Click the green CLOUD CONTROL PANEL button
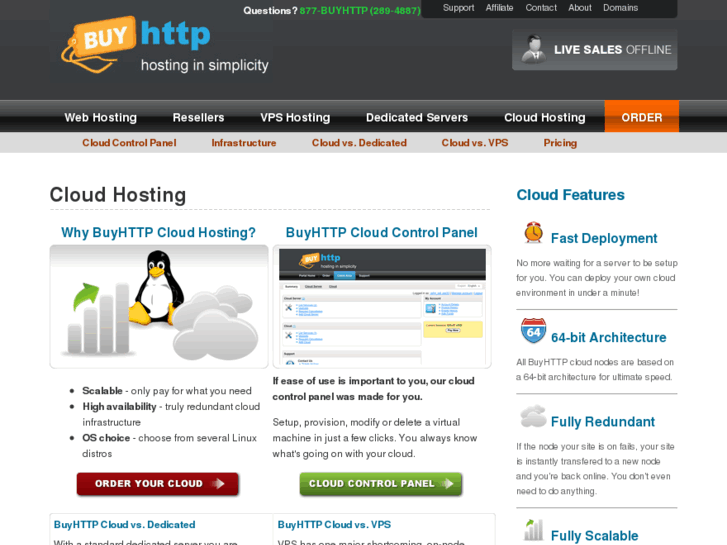This screenshot has width=727, height=545. tap(381, 484)
